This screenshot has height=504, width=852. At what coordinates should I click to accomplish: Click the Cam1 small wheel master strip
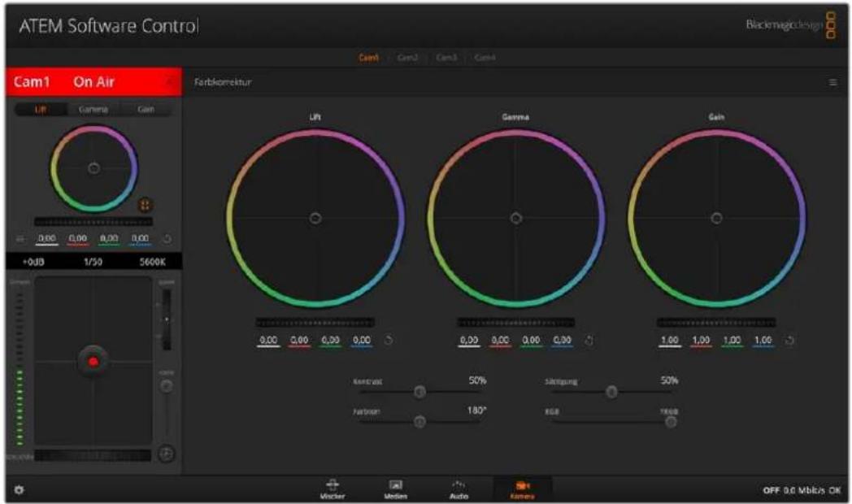click(x=93, y=222)
